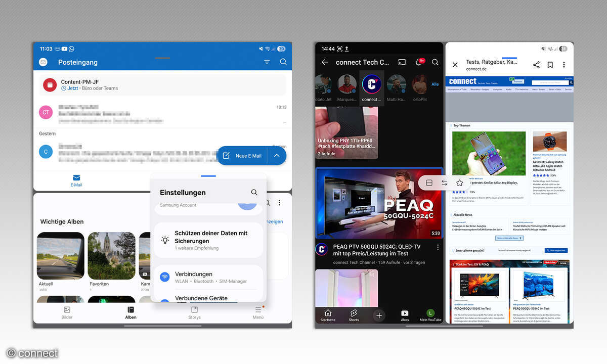607x364 pixels.
Task: Tap the WLAN icon beside Verbindungen
Action: tap(165, 277)
